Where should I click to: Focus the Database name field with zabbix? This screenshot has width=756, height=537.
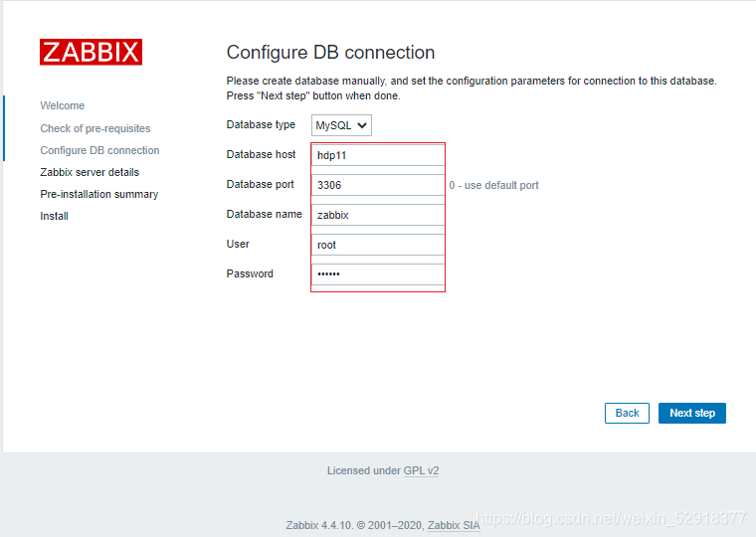[x=378, y=215]
